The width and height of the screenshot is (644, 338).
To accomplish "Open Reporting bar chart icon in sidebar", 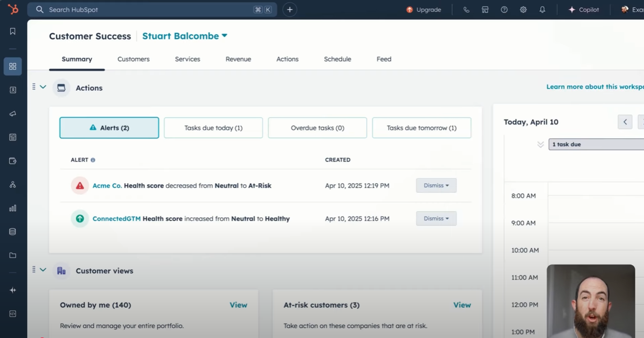I will 13,208.
